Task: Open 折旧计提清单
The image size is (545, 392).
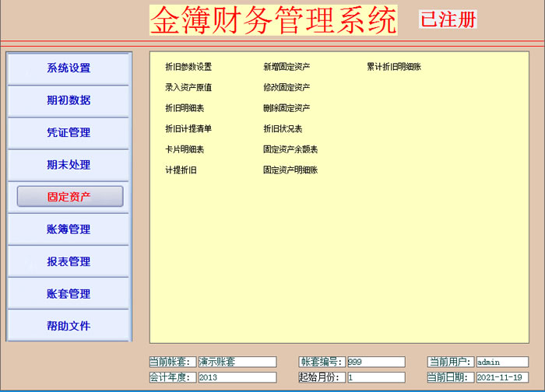Action: point(188,129)
